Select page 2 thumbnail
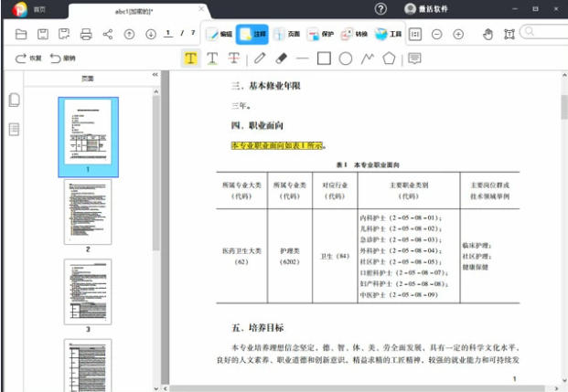This screenshot has height=392, width=568. pyautogui.click(x=88, y=212)
